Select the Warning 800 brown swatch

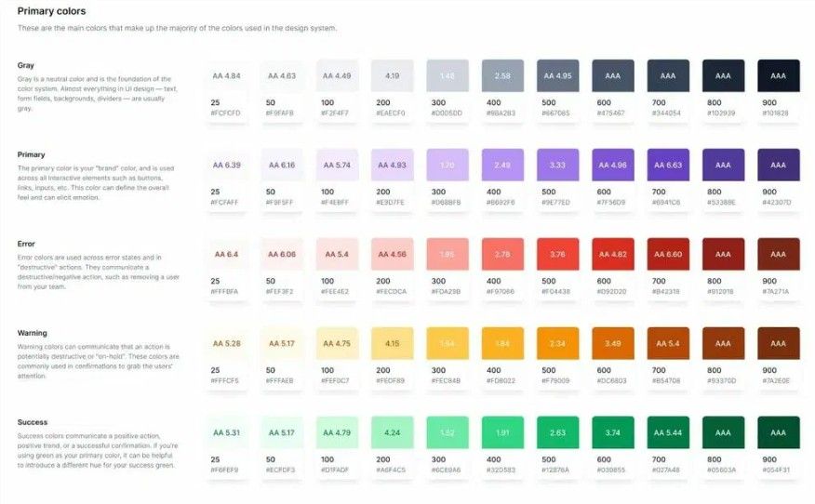tap(723, 343)
